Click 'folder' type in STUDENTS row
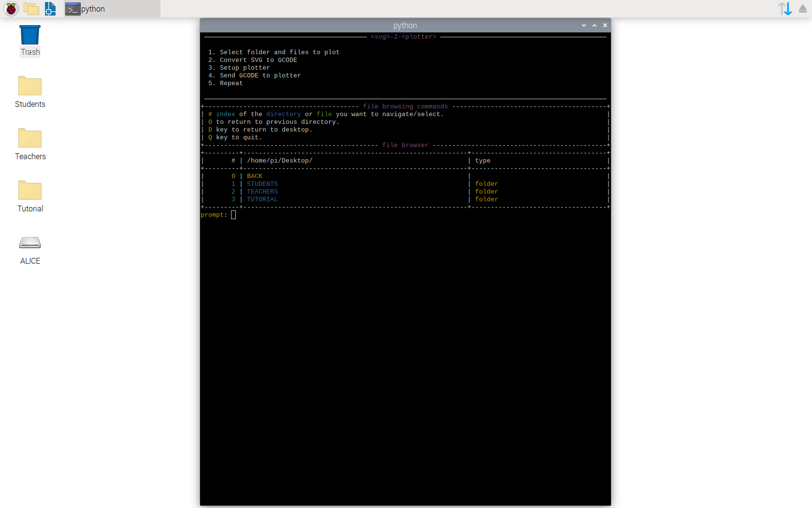812x508 pixels. click(487, 184)
